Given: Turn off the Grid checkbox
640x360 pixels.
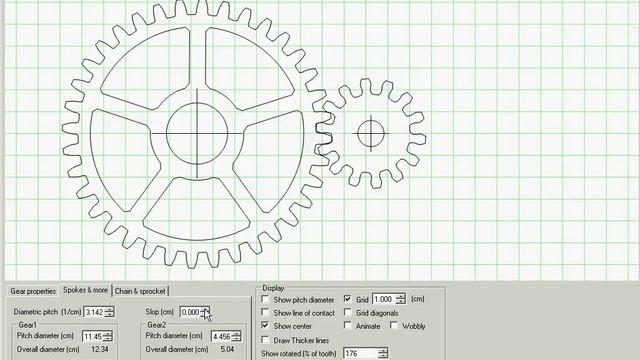Looking at the screenshot, I should pos(347,299).
